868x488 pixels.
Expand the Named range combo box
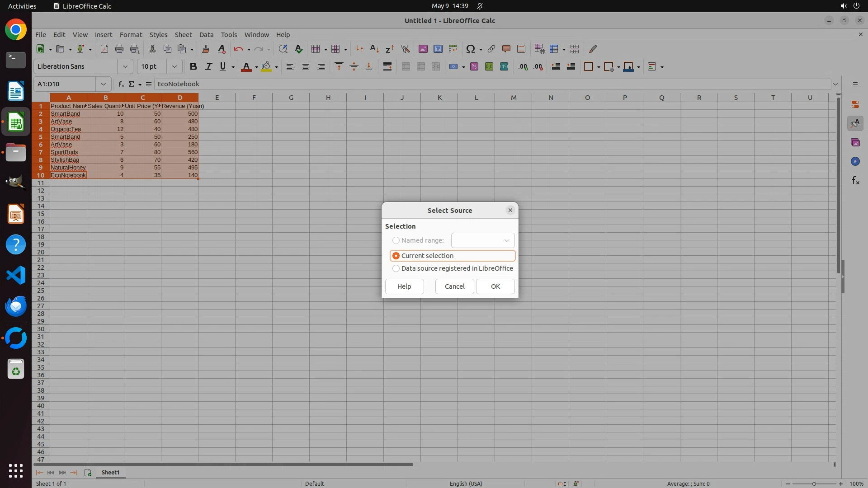506,240
